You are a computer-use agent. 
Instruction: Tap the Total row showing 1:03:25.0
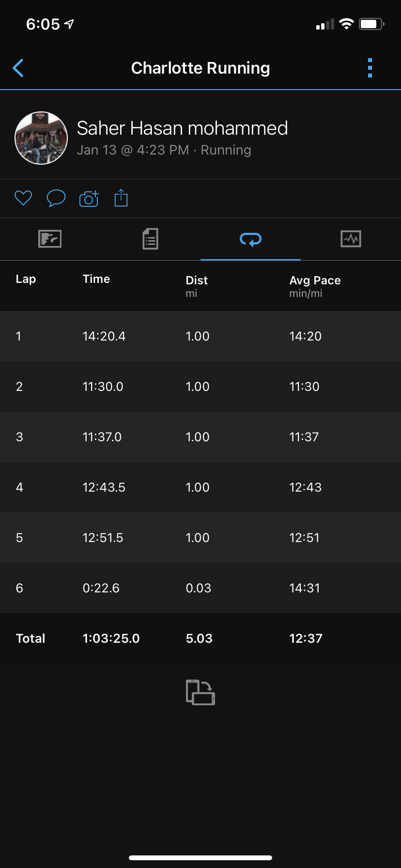coord(200,638)
